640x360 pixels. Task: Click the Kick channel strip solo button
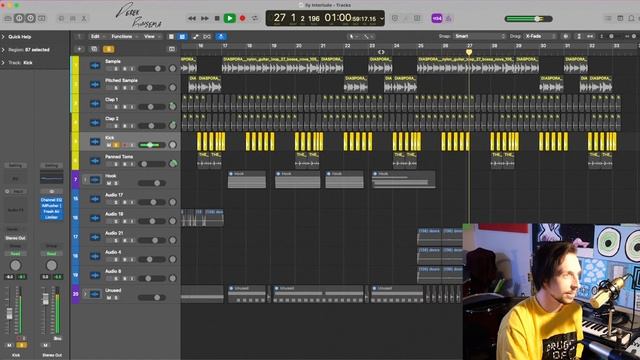click(22, 345)
